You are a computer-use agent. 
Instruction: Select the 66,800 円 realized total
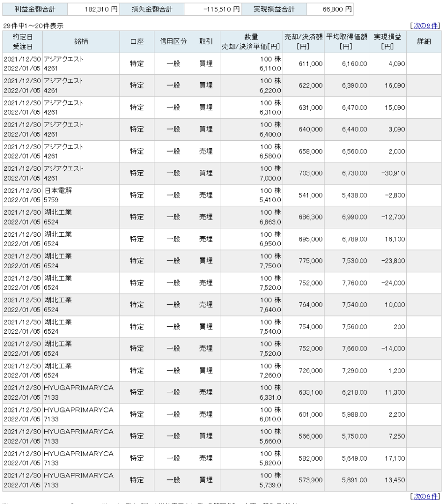coord(330,9)
